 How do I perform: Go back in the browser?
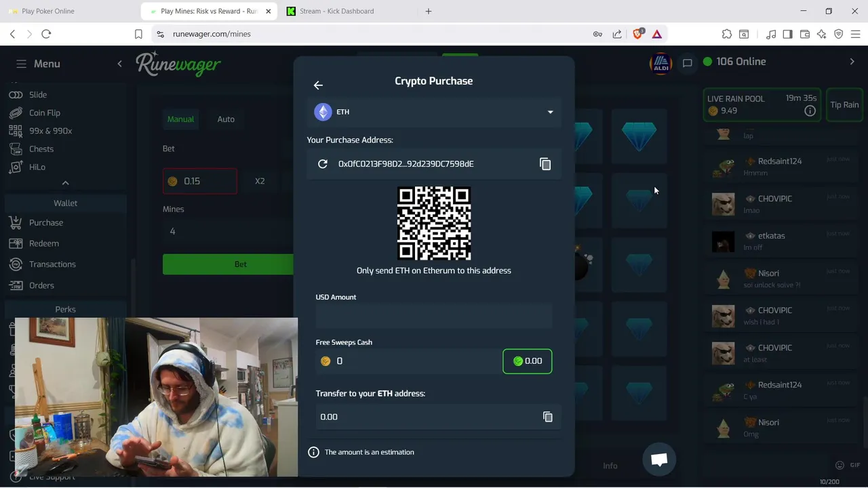tap(12, 34)
